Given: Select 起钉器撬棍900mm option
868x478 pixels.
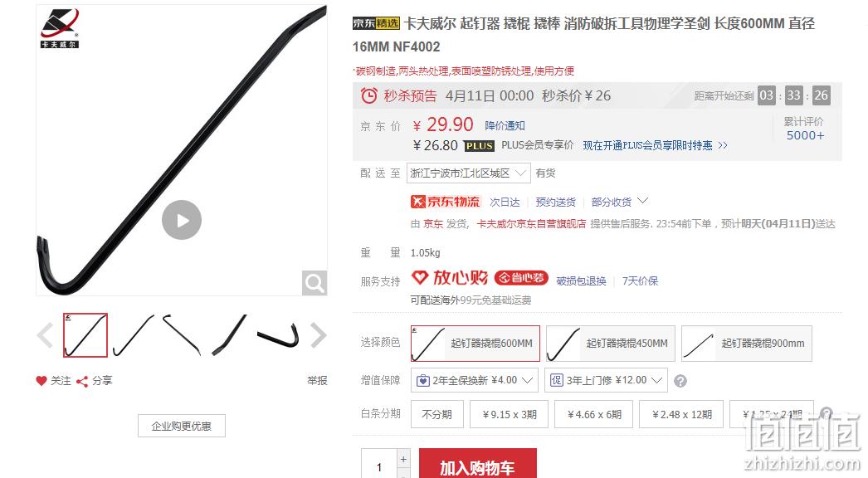Looking at the screenshot, I should (x=746, y=344).
